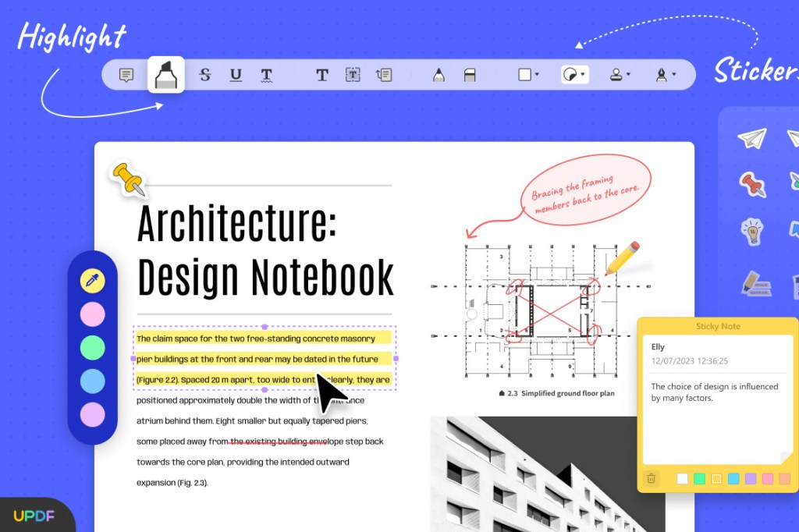Select the yellow pencil sticker on the floor plan
This screenshot has width=799, height=532.
622,258
